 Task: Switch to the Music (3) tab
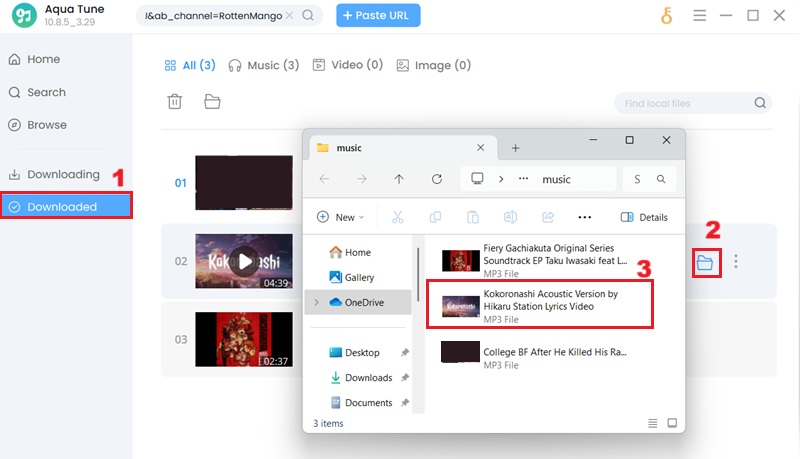pos(263,66)
